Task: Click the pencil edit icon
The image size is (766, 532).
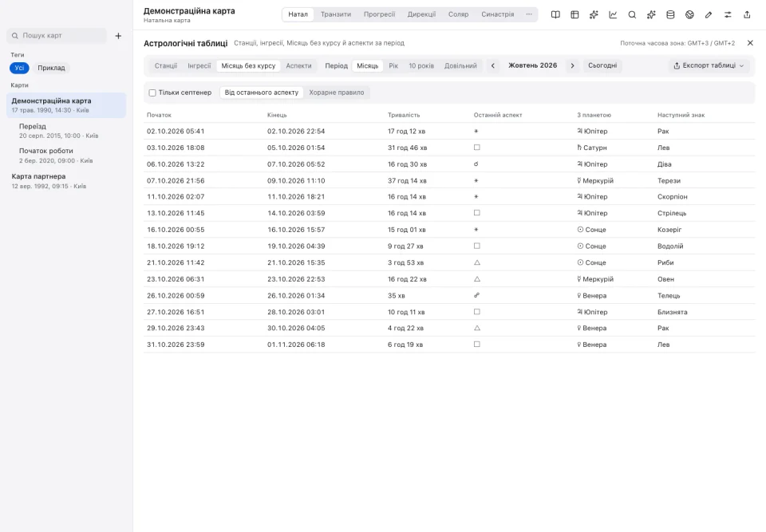Action: point(709,14)
